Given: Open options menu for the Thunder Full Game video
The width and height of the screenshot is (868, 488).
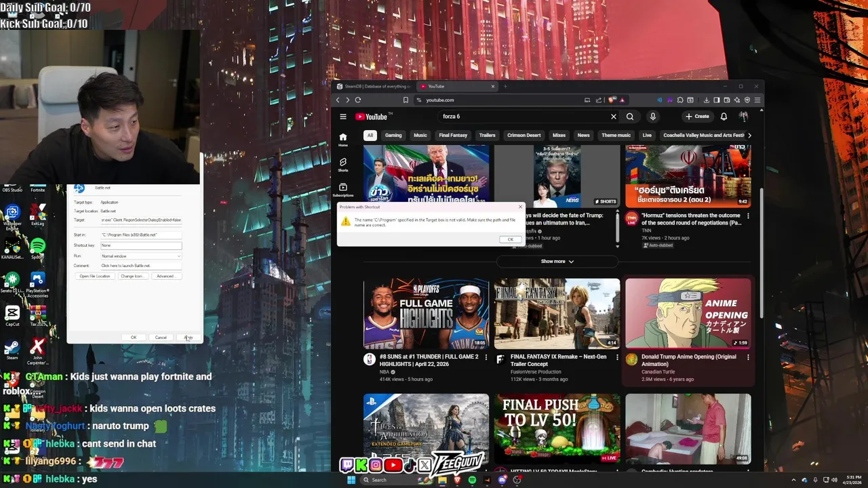Looking at the screenshot, I should pyautogui.click(x=486, y=357).
